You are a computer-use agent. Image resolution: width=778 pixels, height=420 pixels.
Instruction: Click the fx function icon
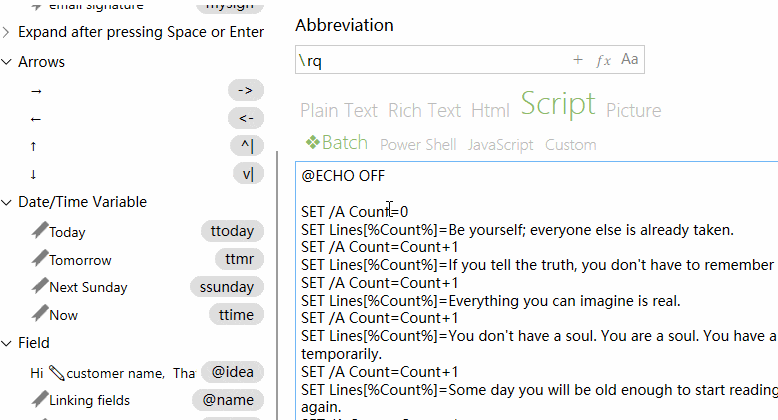point(603,60)
